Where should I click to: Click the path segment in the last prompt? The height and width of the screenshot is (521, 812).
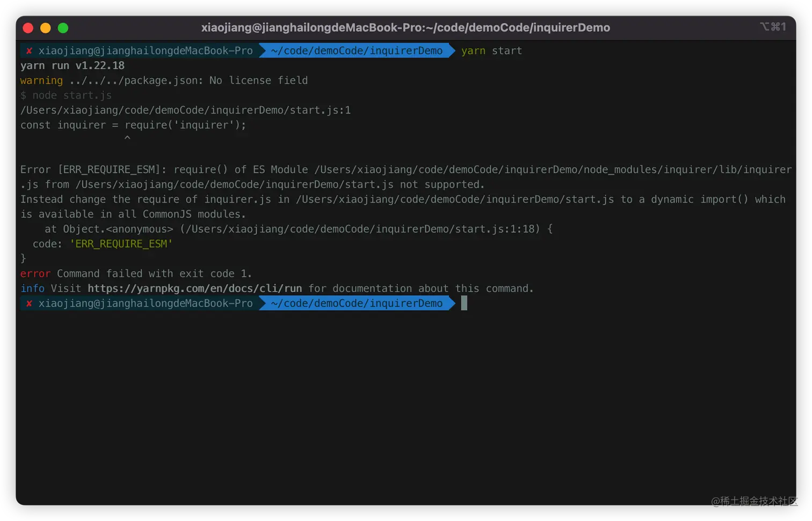[357, 303]
